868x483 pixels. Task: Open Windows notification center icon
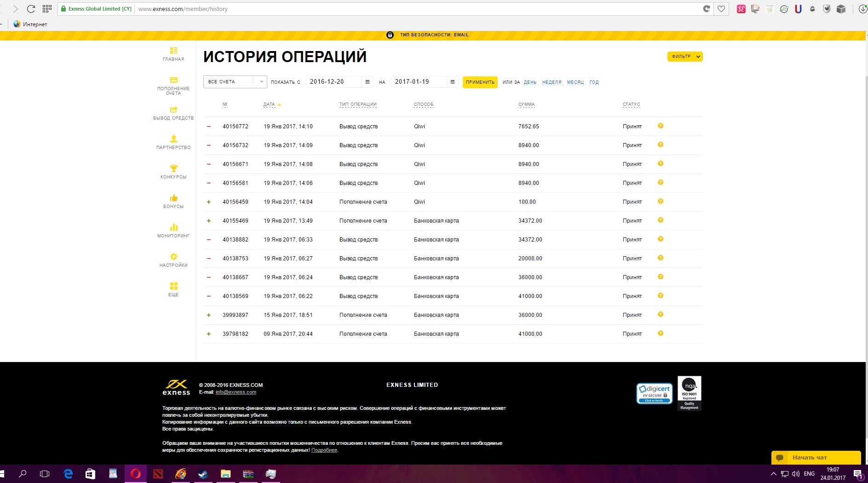[x=858, y=474]
